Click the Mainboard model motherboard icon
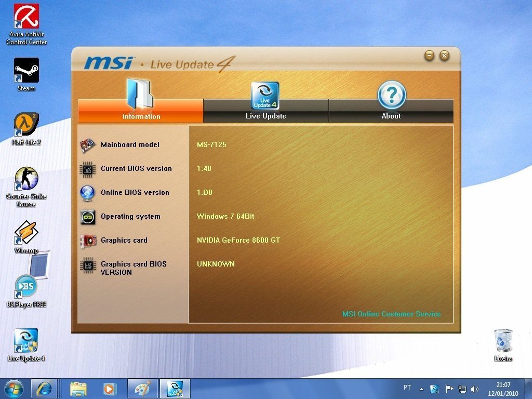The image size is (532, 399). (87, 145)
